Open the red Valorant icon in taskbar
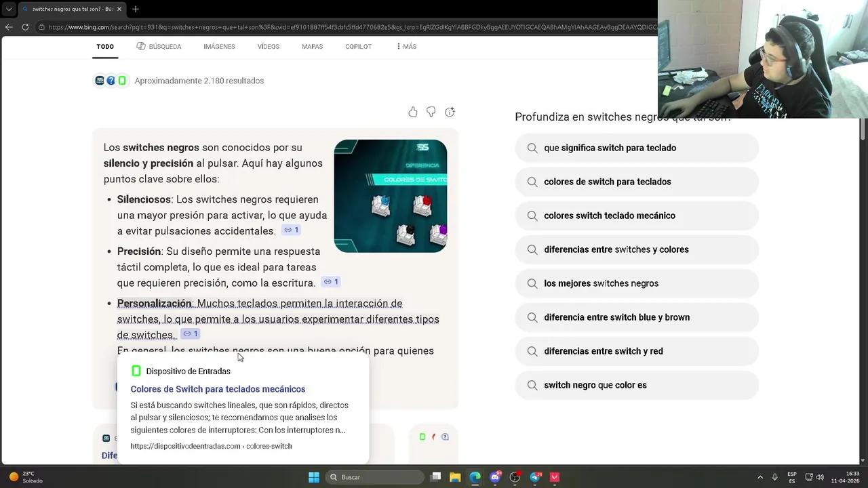Viewport: 868px width, 488px height. coord(555,477)
